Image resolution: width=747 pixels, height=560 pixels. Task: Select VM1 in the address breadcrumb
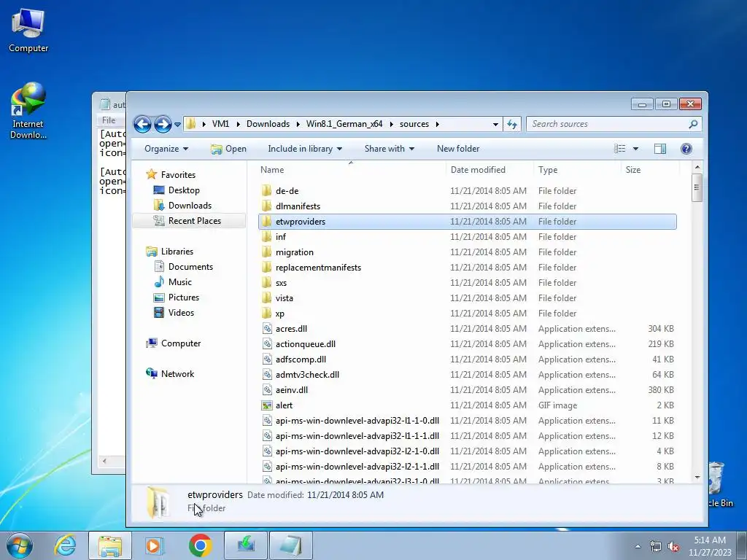pyautogui.click(x=220, y=124)
